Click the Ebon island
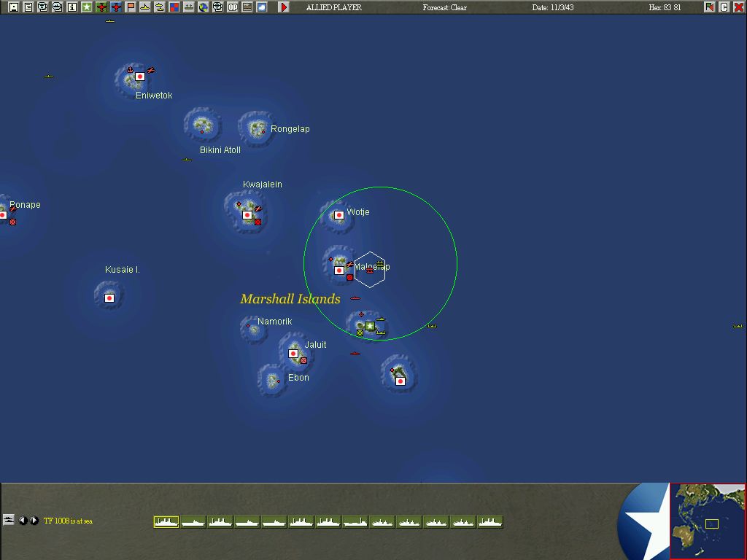The image size is (747, 560). (273, 380)
